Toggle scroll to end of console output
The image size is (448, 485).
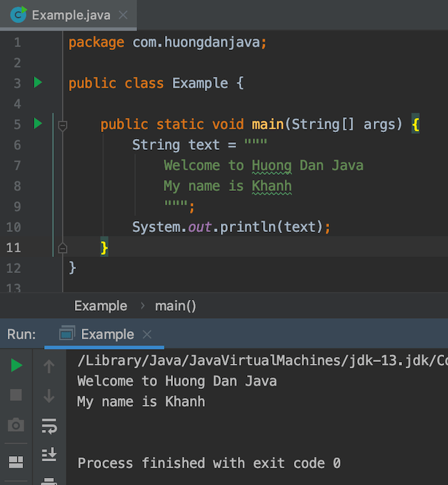(49, 454)
